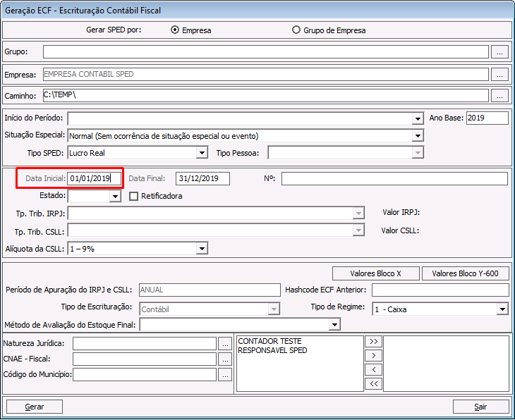
Task: Click the CNAE - Fiscal input field
Action: [145, 359]
